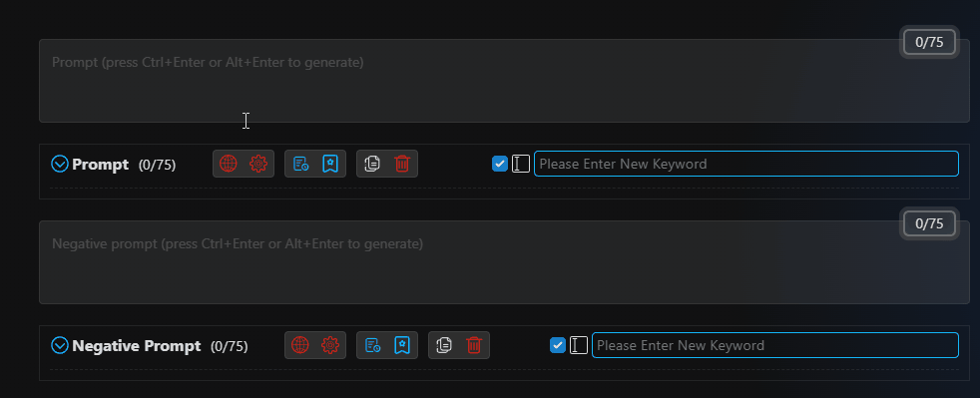Open favorites bookmark icon in Prompt row
Screen dimensions: 980x398
[330, 164]
